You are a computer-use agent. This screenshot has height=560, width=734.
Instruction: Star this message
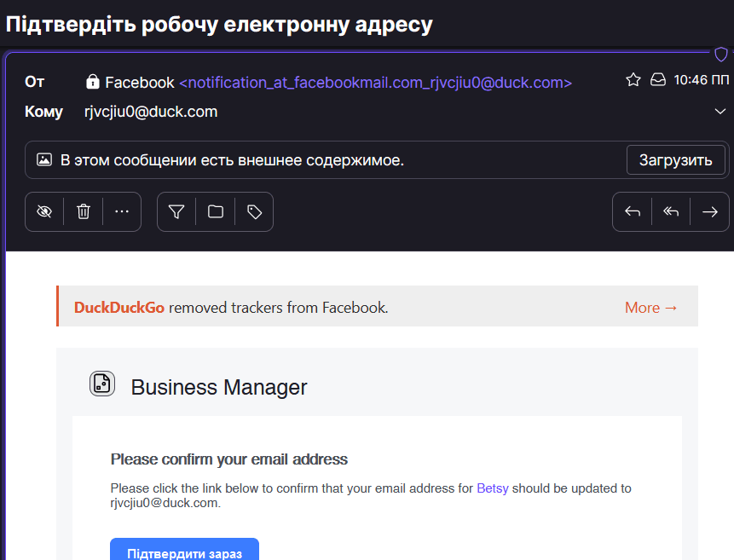coord(633,79)
